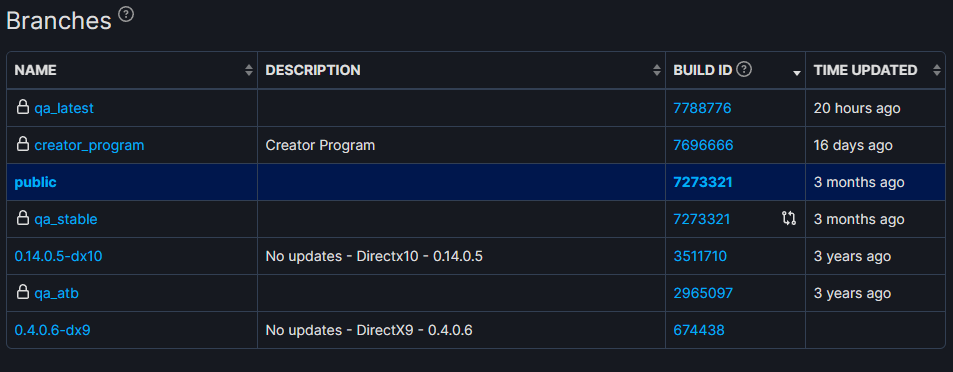Open build 3511710 link
Screen dimensions: 953x372
(700, 257)
